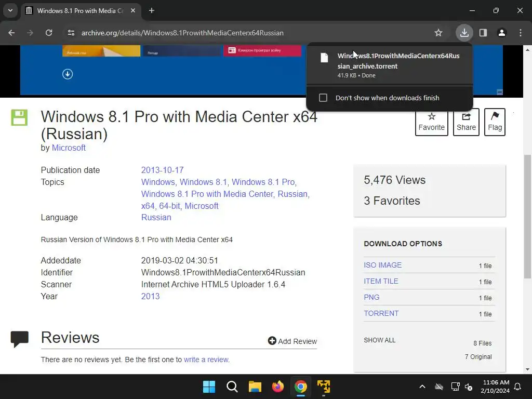The height and width of the screenshot is (399, 532).
Task: Open the Chrome profile icon
Action: pyautogui.click(x=502, y=33)
